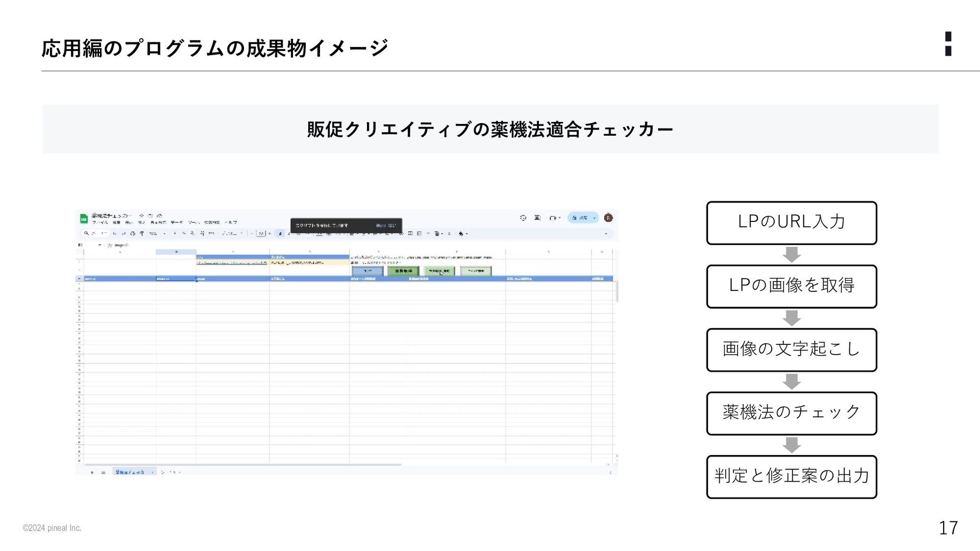Toggle the star next to document title
This screenshot has width=980, height=551.
(142, 216)
